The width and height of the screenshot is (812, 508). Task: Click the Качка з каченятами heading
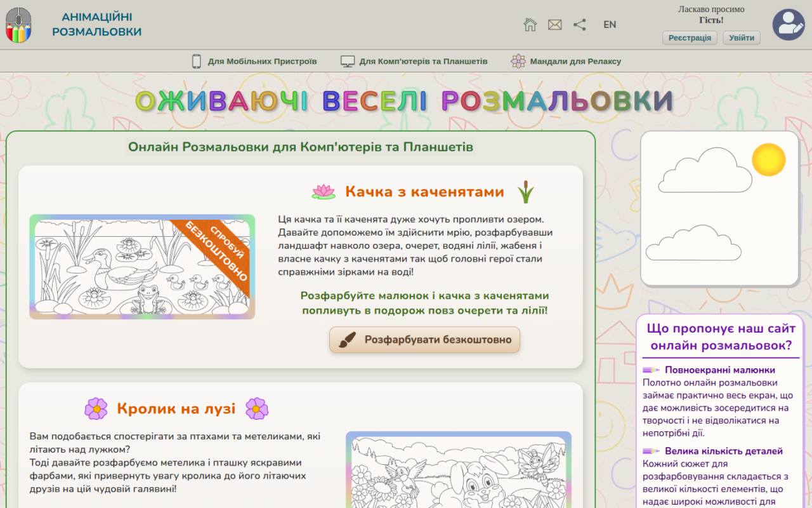pos(424,192)
